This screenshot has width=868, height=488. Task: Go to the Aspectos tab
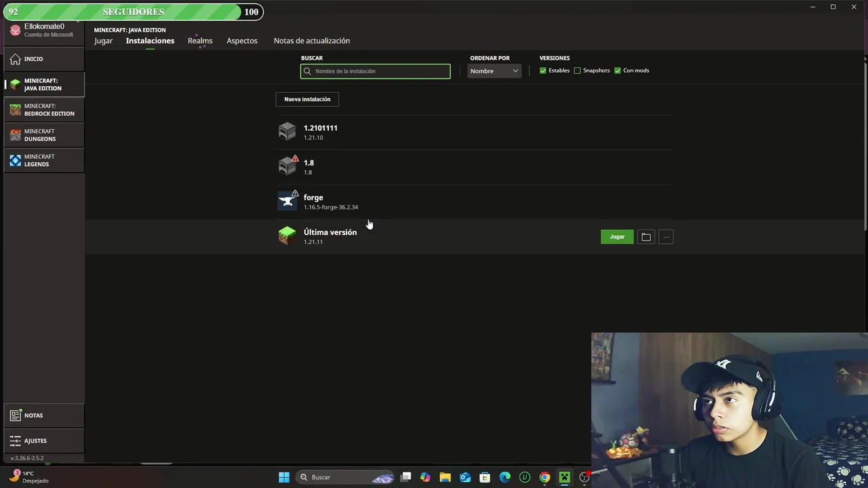tap(242, 41)
